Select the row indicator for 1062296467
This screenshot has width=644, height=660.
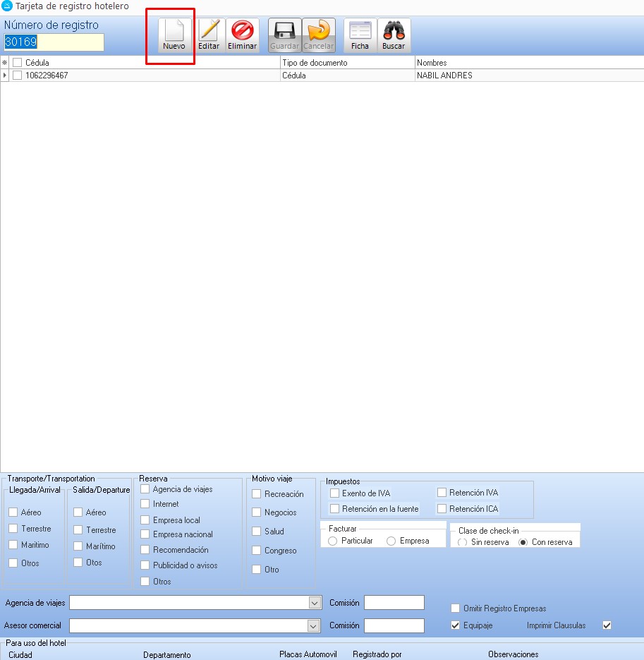tap(5, 76)
